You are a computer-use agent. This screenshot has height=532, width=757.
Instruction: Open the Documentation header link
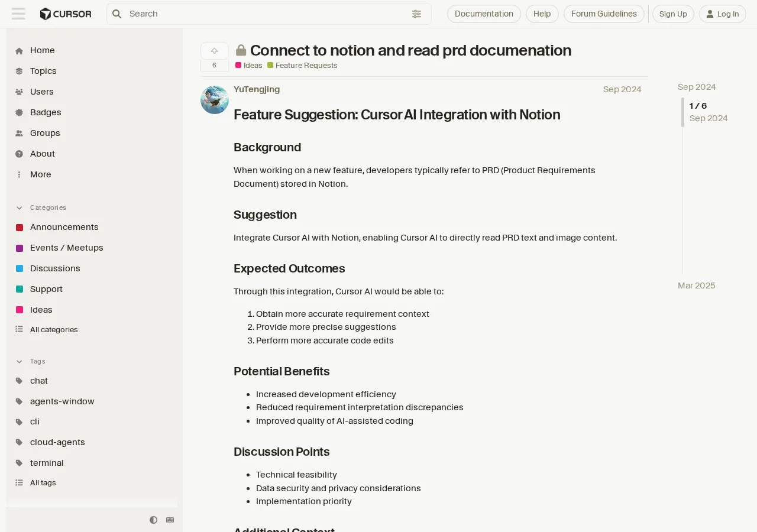pos(484,14)
